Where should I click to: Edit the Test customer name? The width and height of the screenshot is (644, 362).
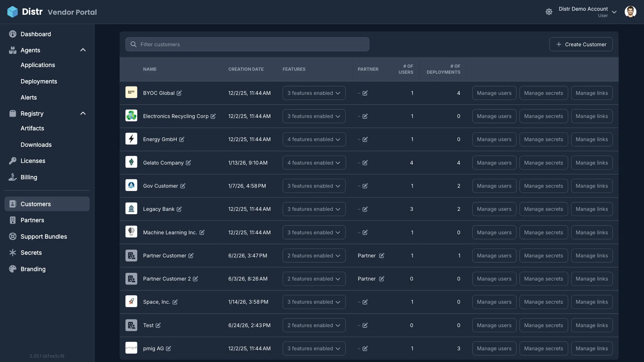158,325
